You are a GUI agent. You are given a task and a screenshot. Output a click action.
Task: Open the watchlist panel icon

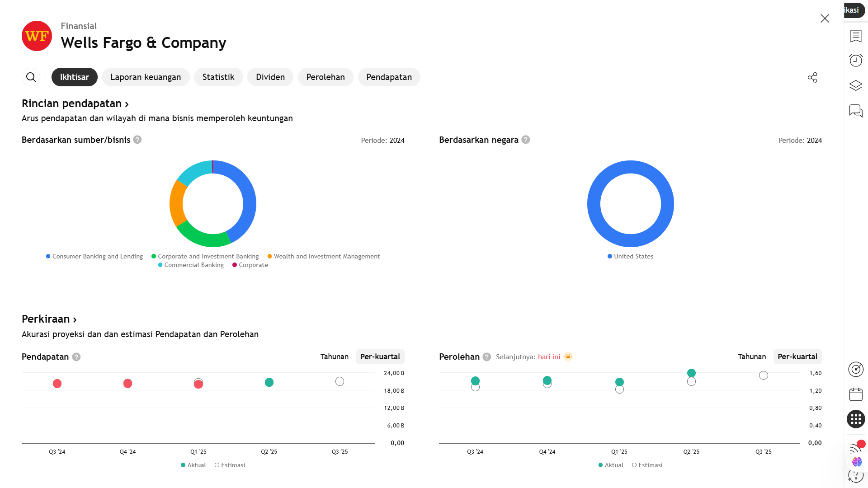click(855, 36)
